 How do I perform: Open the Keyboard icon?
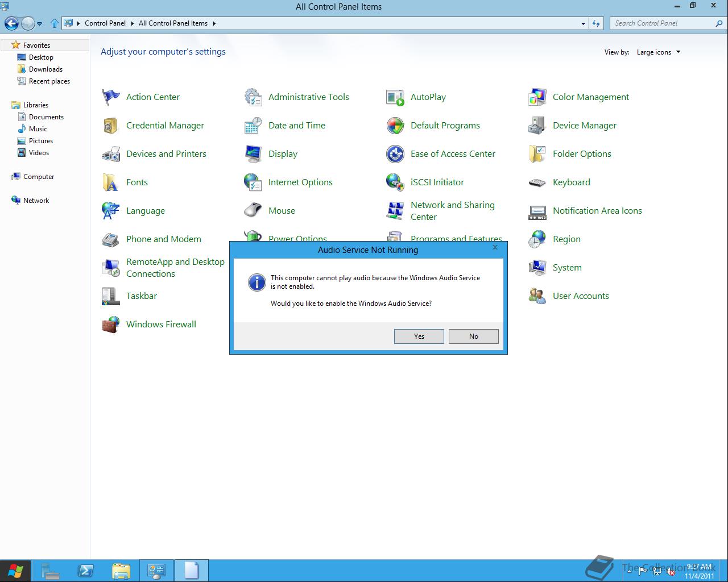point(537,182)
